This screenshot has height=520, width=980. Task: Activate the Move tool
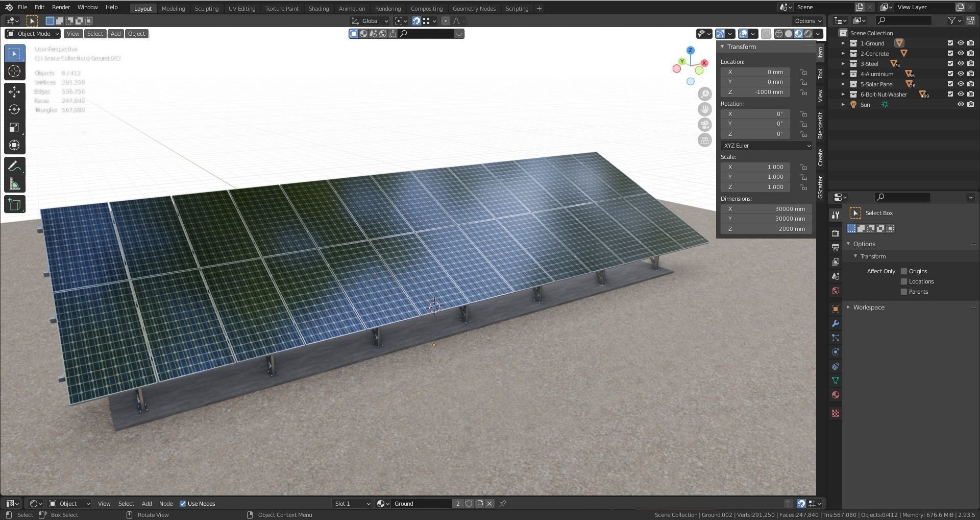[14, 92]
